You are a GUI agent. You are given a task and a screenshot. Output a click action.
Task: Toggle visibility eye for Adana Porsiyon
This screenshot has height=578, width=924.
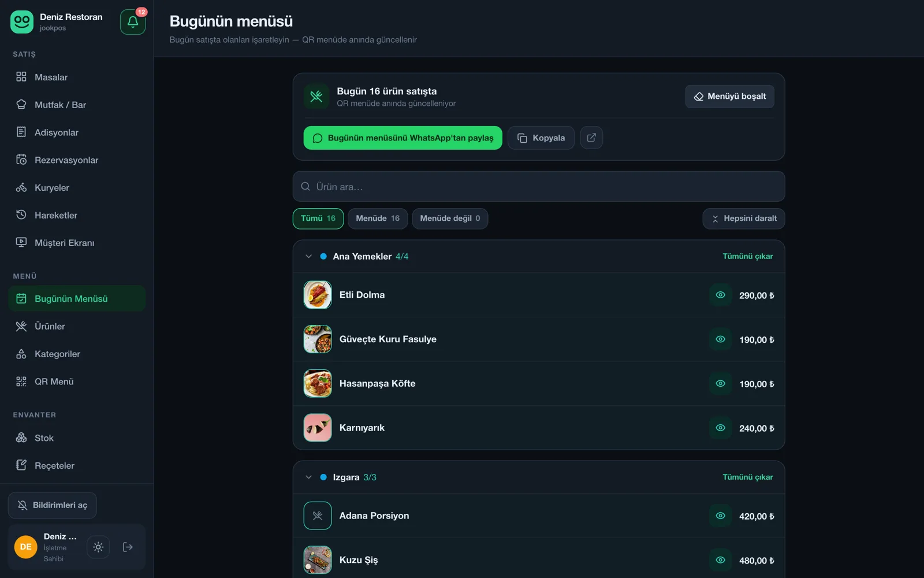click(721, 516)
